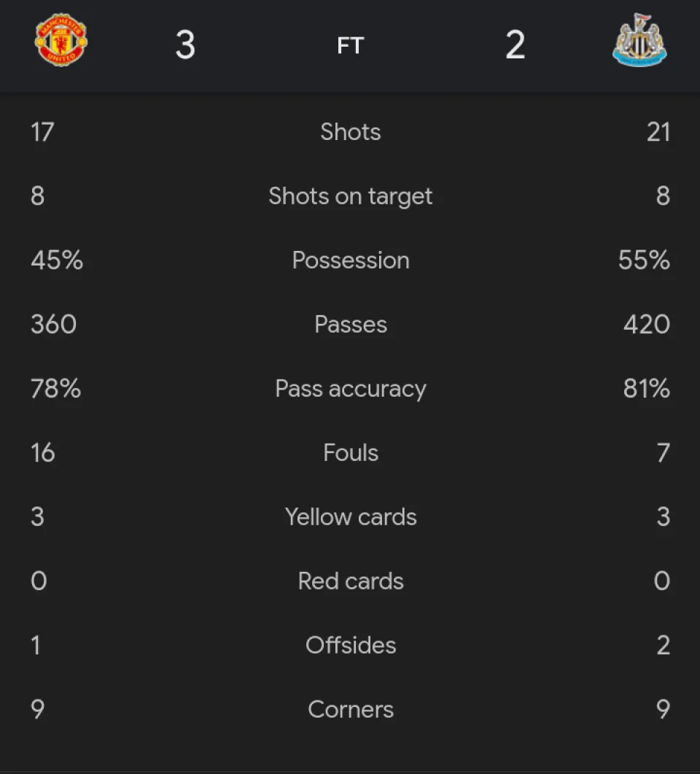Open the Possession stat row label
Viewport: 700px width, 774px height.
(351, 260)
